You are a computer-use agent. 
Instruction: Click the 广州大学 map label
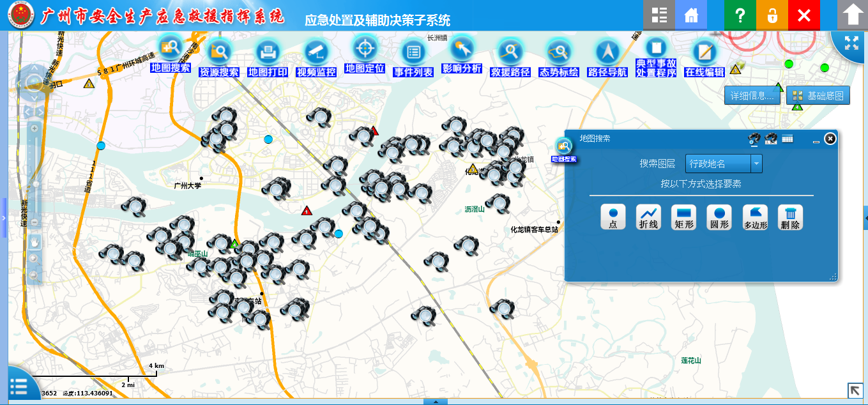[187, 186]
